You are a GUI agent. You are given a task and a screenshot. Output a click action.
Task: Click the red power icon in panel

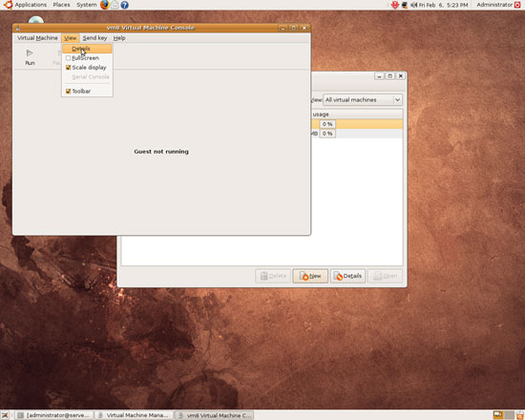click(x=517, y=5)
